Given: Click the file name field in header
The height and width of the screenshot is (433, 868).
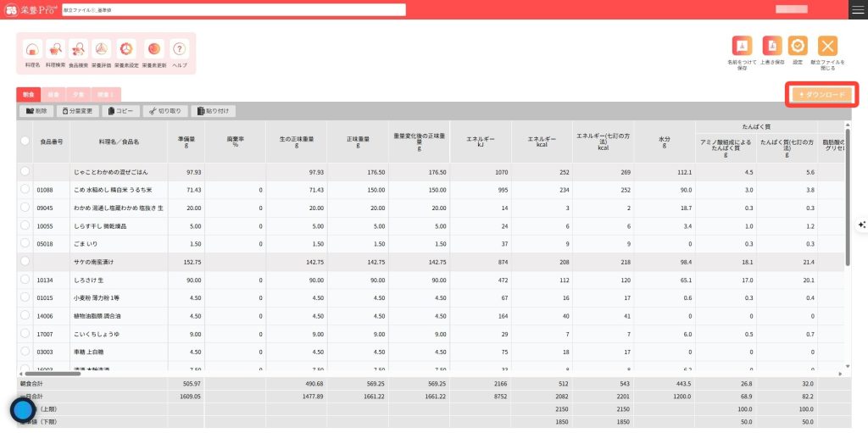Looking at the screenshot, I should pyautogui.click(x=233, y=9).
